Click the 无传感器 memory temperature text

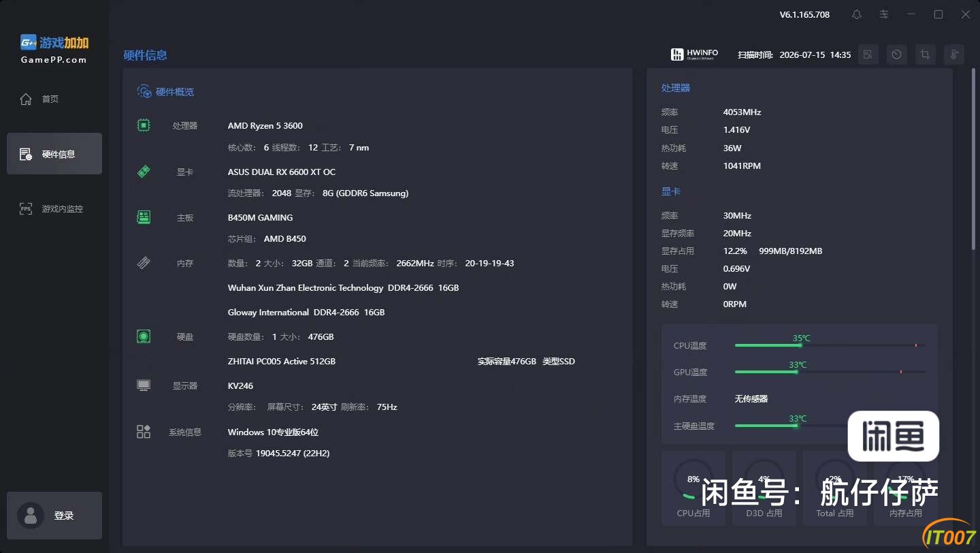(751, 398)
